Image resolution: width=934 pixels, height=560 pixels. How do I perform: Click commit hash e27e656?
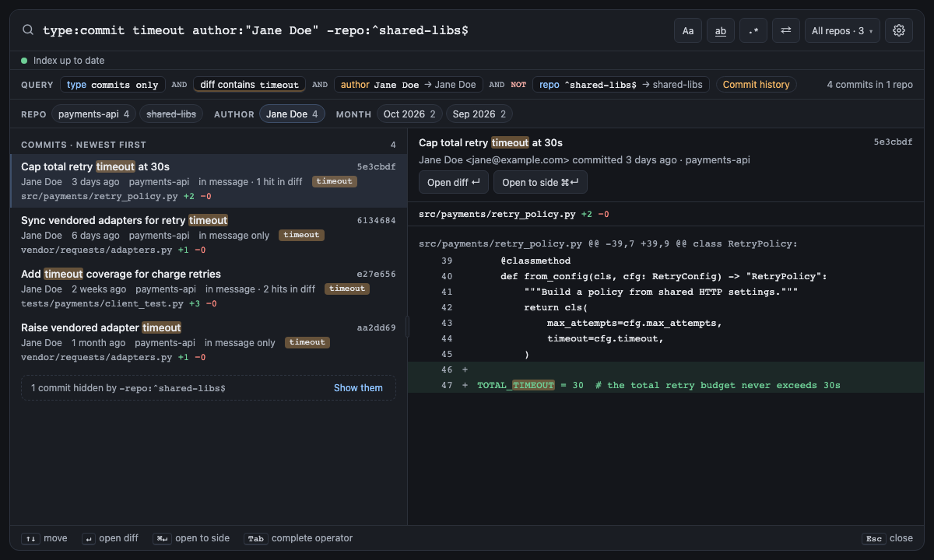pyautogui.click(x=376, y=275)
